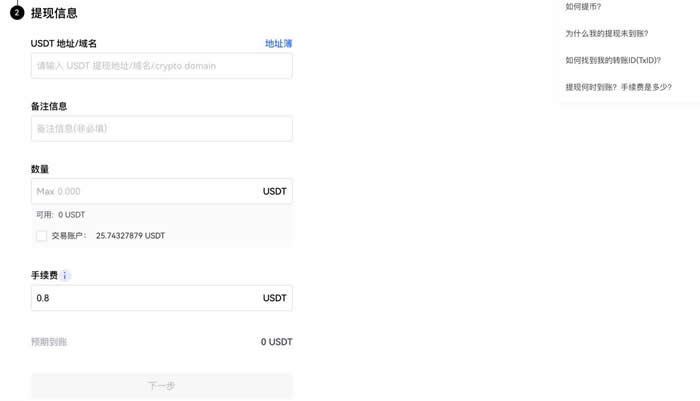Click the 0 USDT expected arrival value
700x401 pixels.
276,342
